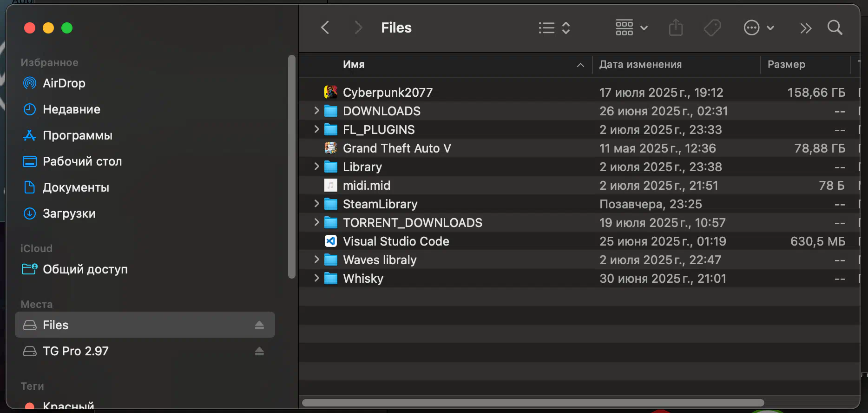Viewport: 868px width, 413px height.
Task: Open AirDrop in the sidebar
Action: 145,83
